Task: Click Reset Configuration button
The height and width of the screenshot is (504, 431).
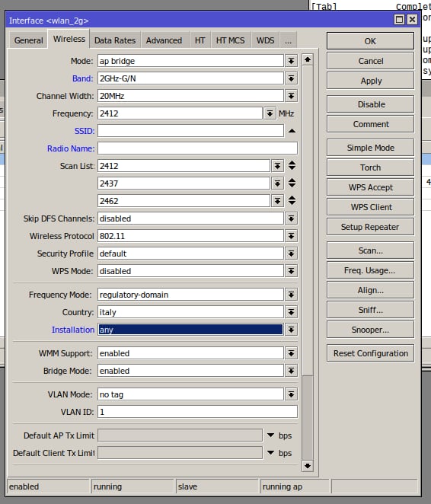Action: coord(370,353)
